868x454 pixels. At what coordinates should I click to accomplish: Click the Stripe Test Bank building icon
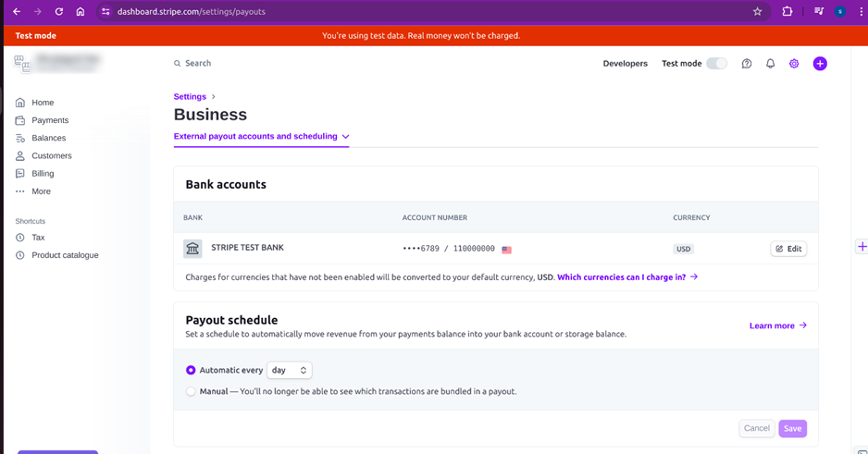[x=192, y=249]
